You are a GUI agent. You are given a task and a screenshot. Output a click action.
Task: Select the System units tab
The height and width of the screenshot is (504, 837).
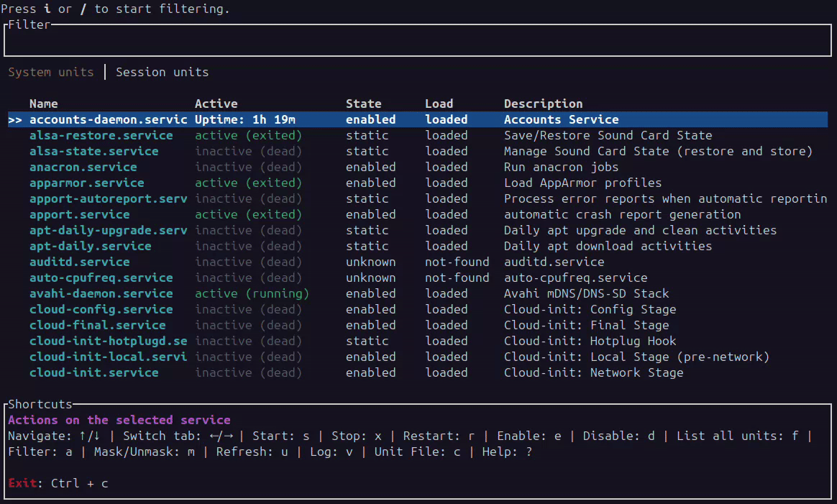pyautogui.click(x=50, y=72)
